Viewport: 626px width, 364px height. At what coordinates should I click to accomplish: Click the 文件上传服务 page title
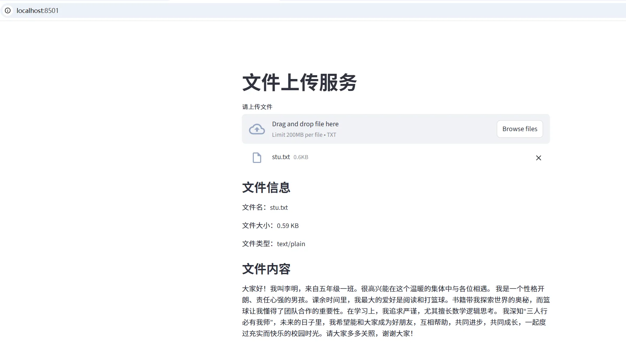tap(299, 83)
